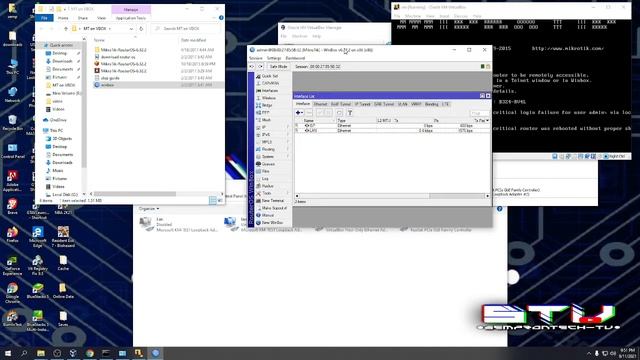Viewport: 640px width, 360px height.
Task: Click the Name column header in Interface List
Action: point(319,121)
